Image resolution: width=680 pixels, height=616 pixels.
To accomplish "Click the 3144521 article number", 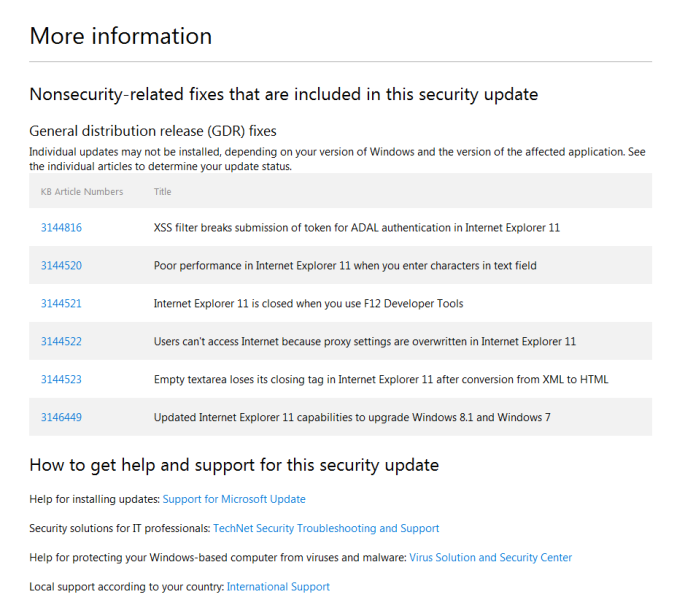I will (x=61, y=304).
